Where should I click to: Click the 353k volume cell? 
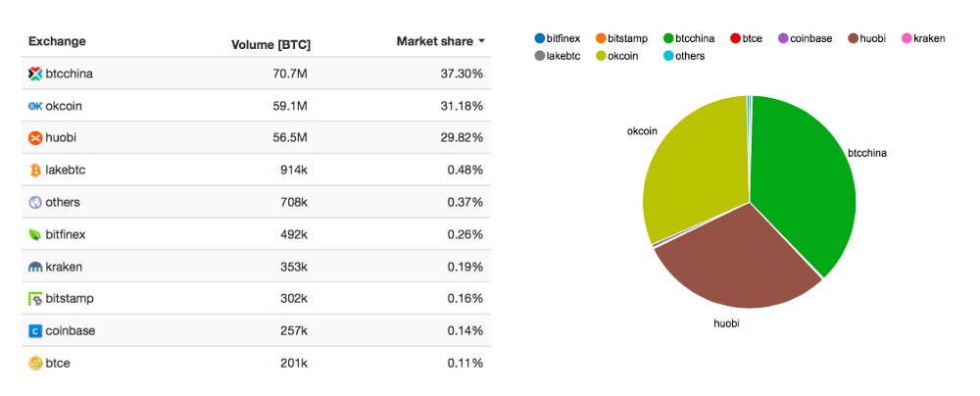[294, 268]
